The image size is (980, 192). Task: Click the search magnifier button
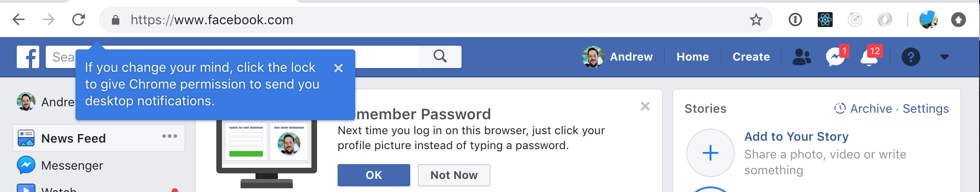[x=440, y=57]
